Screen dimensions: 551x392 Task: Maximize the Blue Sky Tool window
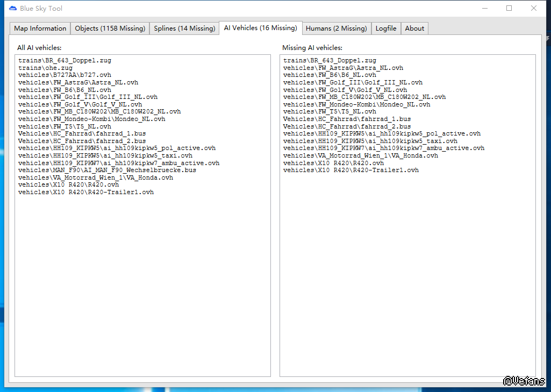(x=509, y=8)
